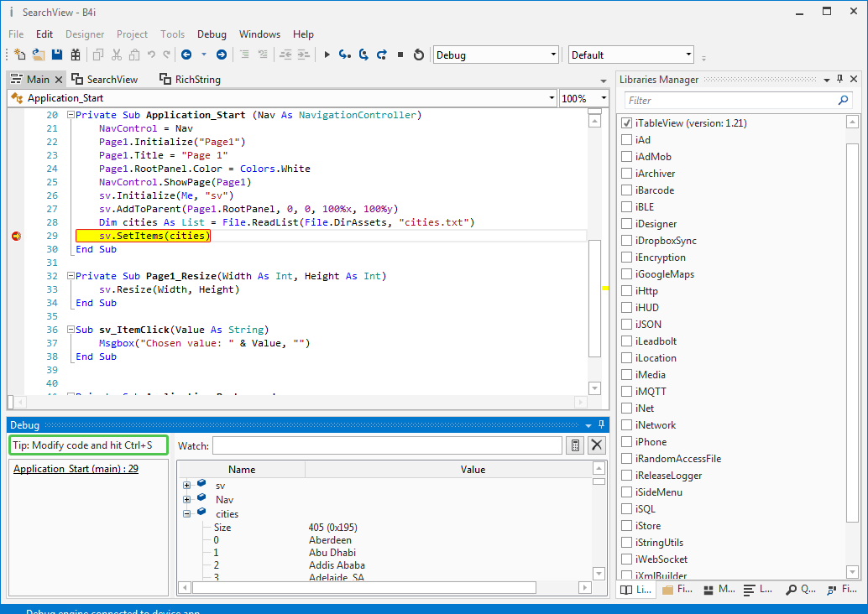Open the Windows menu
This screenshot has width=868, height=614.
pos(259,34)
